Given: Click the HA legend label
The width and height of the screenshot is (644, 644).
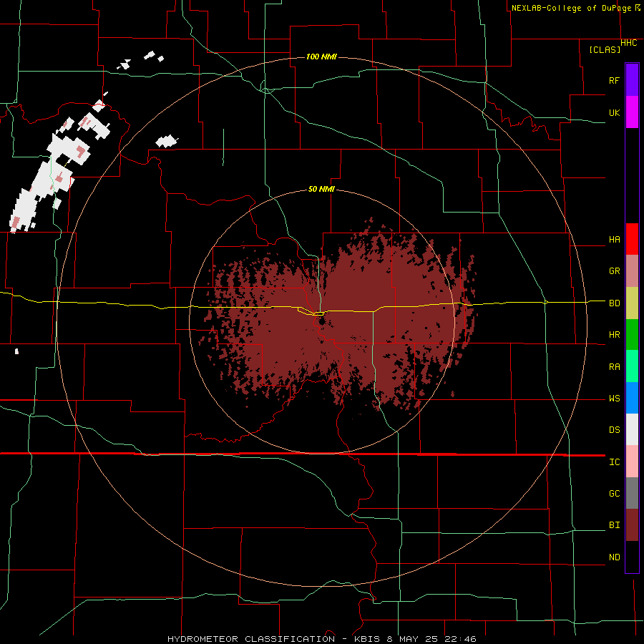Looking at the screenshot, I should coord(614,240).
